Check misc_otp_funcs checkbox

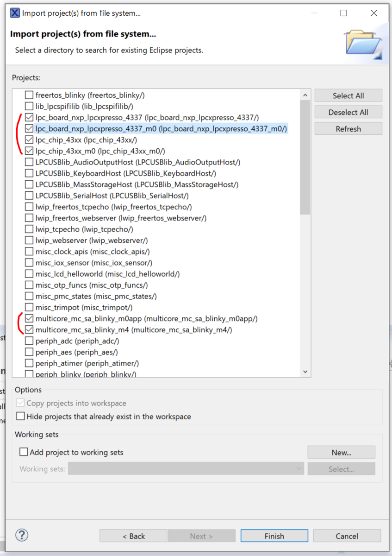(29, 285)
